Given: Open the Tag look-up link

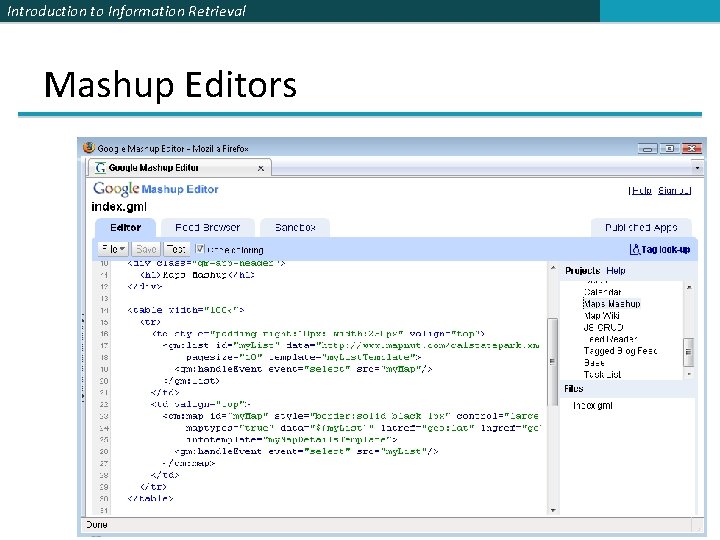Looking at the screenshot, I should coord(665,249).
